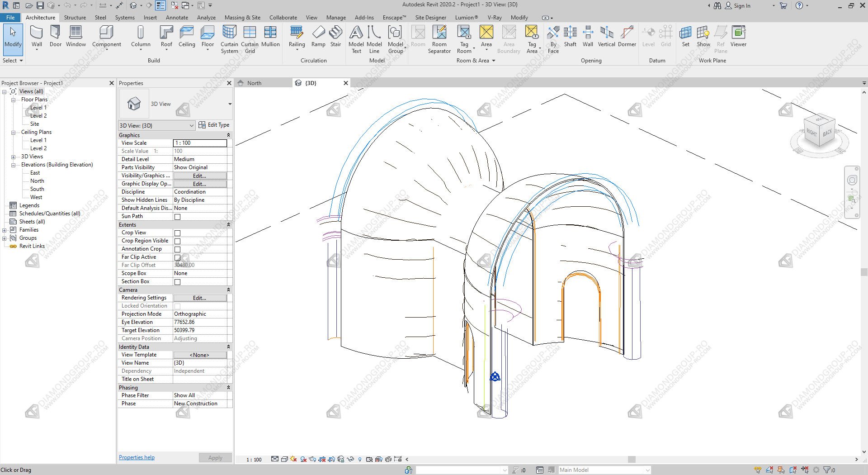Image resolution: width=868 pixels, height=475 pixels.
Task: Select the Model Text tool
Action: click(x=356, y=40)
